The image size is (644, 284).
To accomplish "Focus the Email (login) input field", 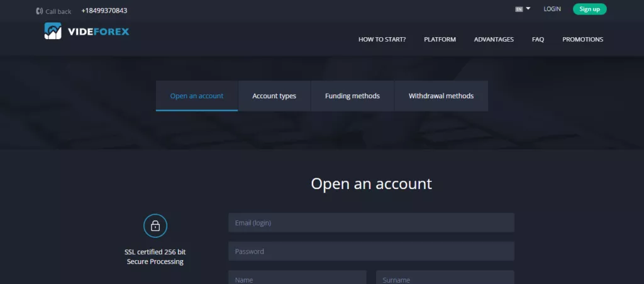I will (x=371, y=223).
